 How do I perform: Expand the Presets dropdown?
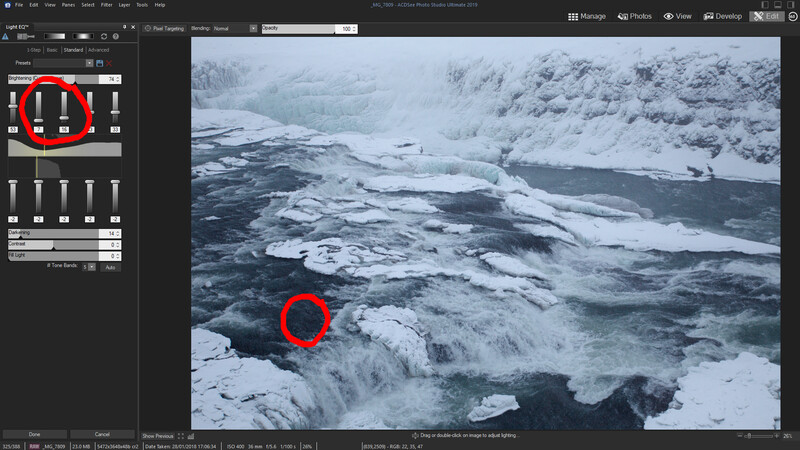(89, 63)
